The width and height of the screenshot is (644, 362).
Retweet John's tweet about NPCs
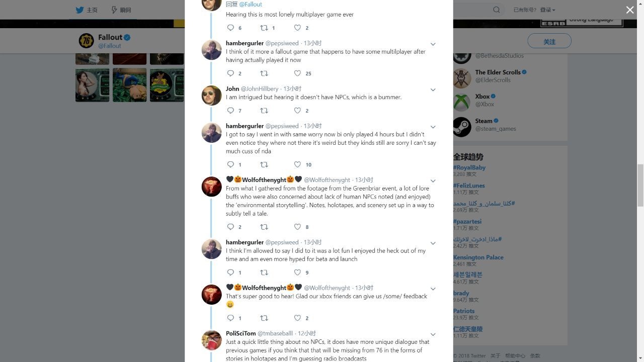point(264,111)
